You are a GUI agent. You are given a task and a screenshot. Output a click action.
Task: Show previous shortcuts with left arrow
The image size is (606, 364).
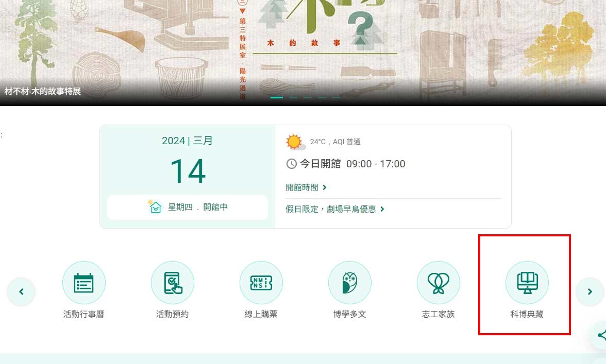pos(21,291)
